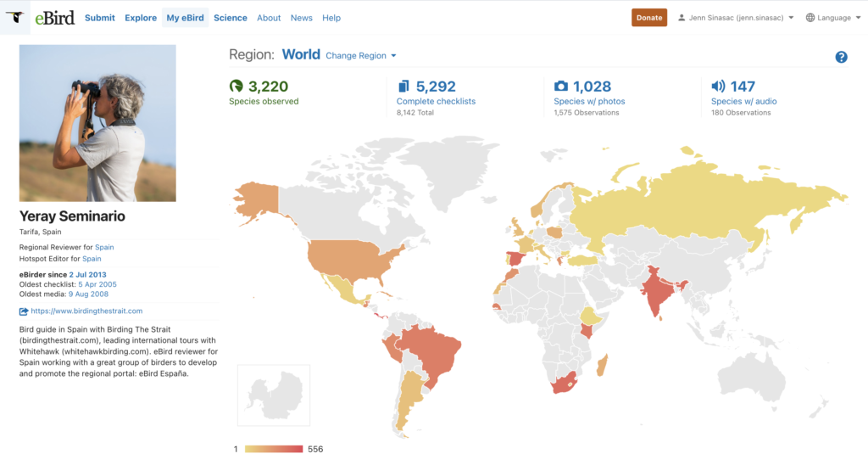This screenshot has height=465, width=868.
Task: Open the blue help question mark icon
Action: pos(841,57)
